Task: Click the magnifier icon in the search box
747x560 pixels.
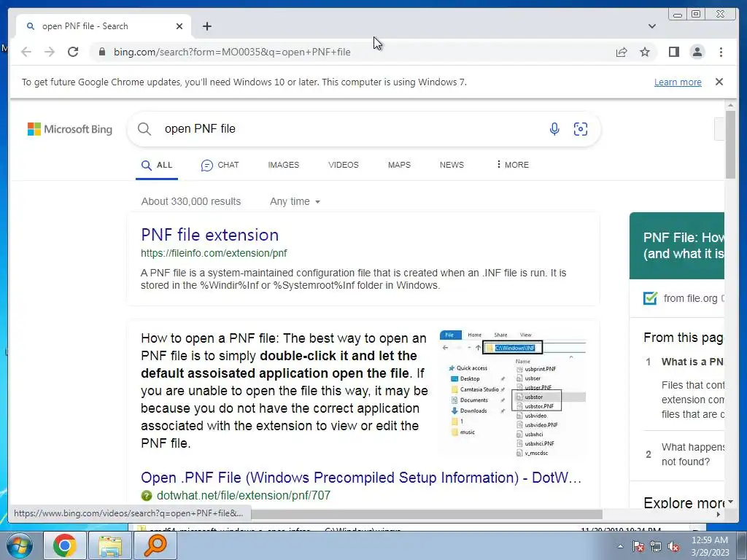Action: click(x=144, y=129)
